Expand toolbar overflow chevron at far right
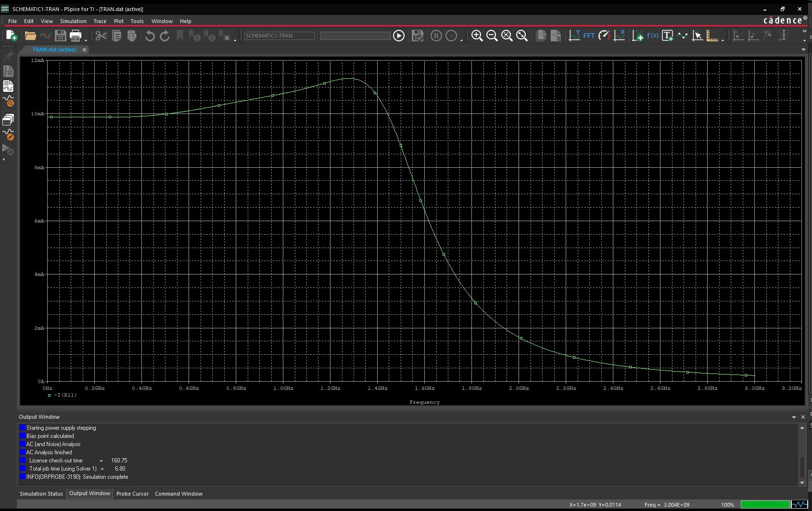The image size is (812, 511). (x=804, y=32)
